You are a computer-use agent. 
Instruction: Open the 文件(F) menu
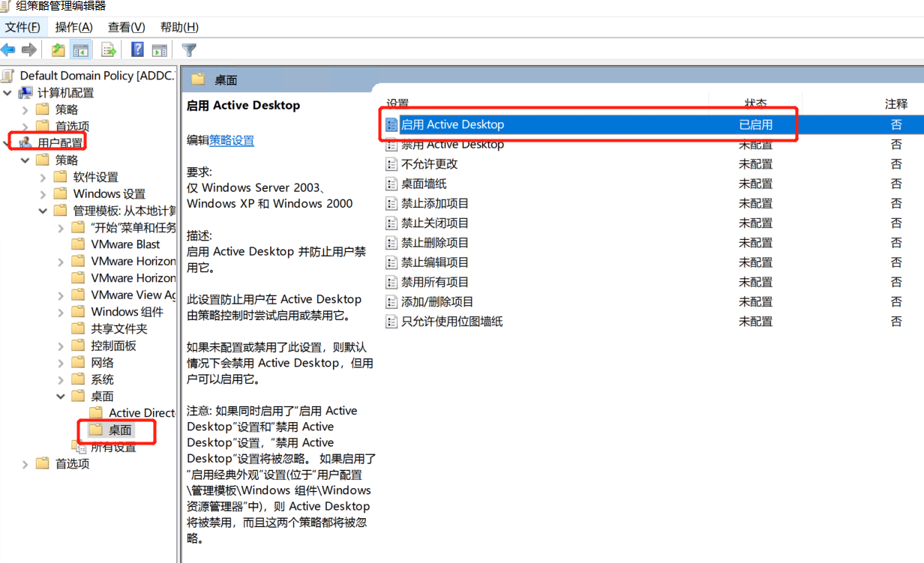pos(23,27)
